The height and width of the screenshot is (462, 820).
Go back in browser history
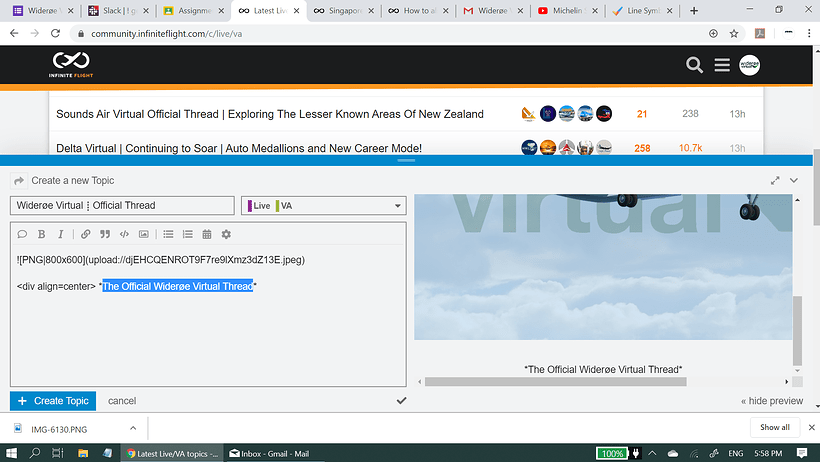tap(14, 33)
